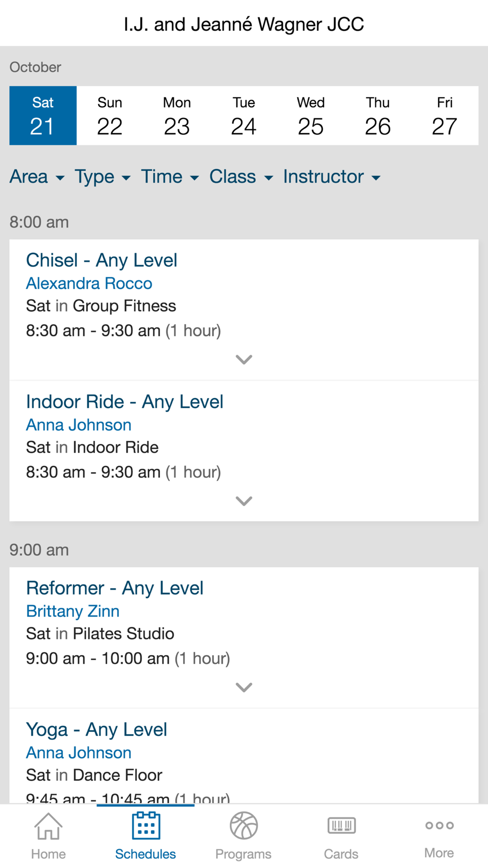Open the Home tab icon
488x868 pixels.
[48, 826]
